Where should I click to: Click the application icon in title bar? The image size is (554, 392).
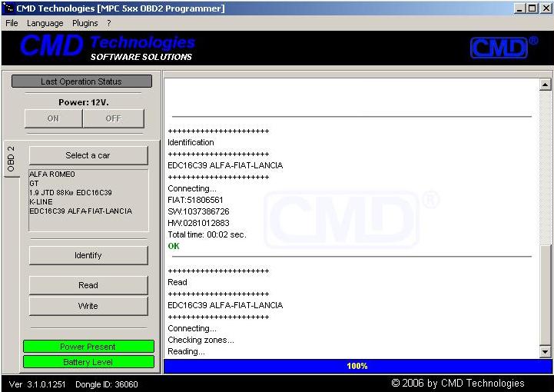[x=8, y=8]
